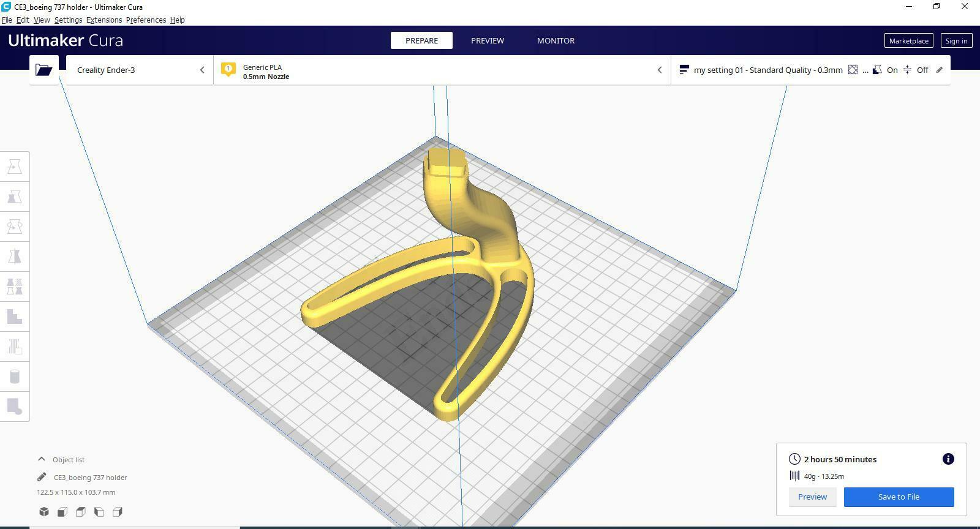Click the 0.5mm Nozzle label
This screenshot has width=980, height=529.
point(266,77)
